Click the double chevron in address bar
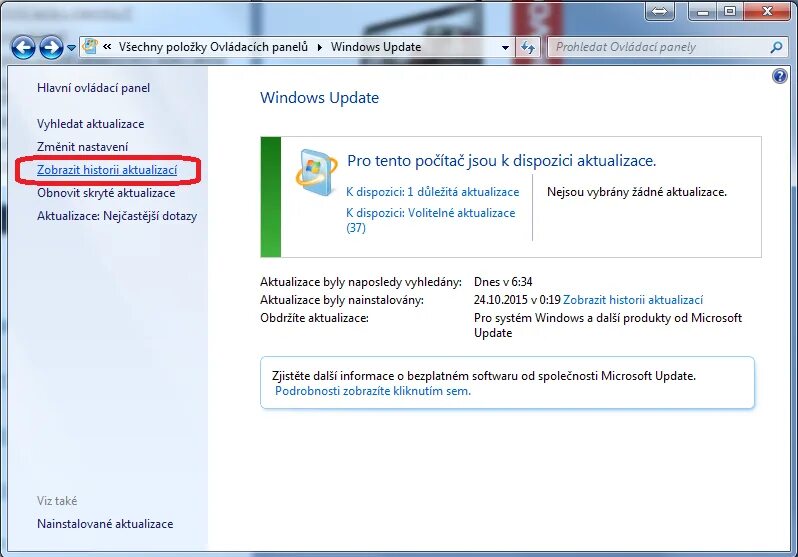798x557 pixels. point(107,47)
